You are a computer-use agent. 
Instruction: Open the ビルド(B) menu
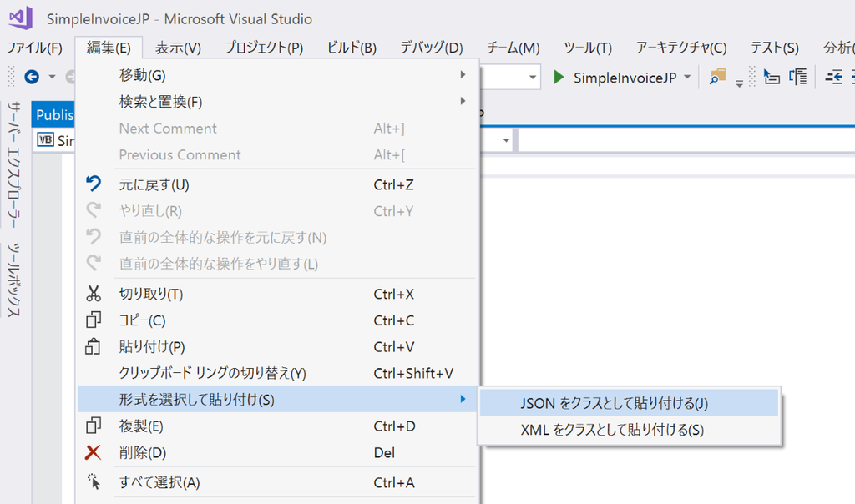(352, 48)
